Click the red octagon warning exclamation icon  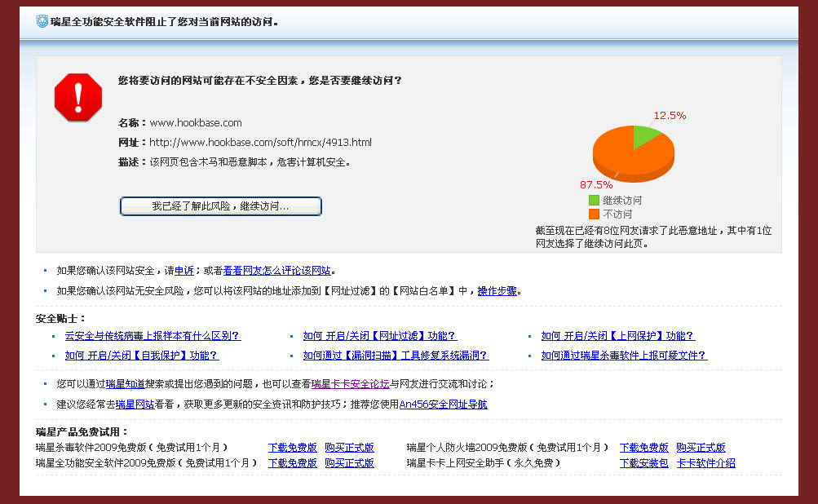coord(78,97)
